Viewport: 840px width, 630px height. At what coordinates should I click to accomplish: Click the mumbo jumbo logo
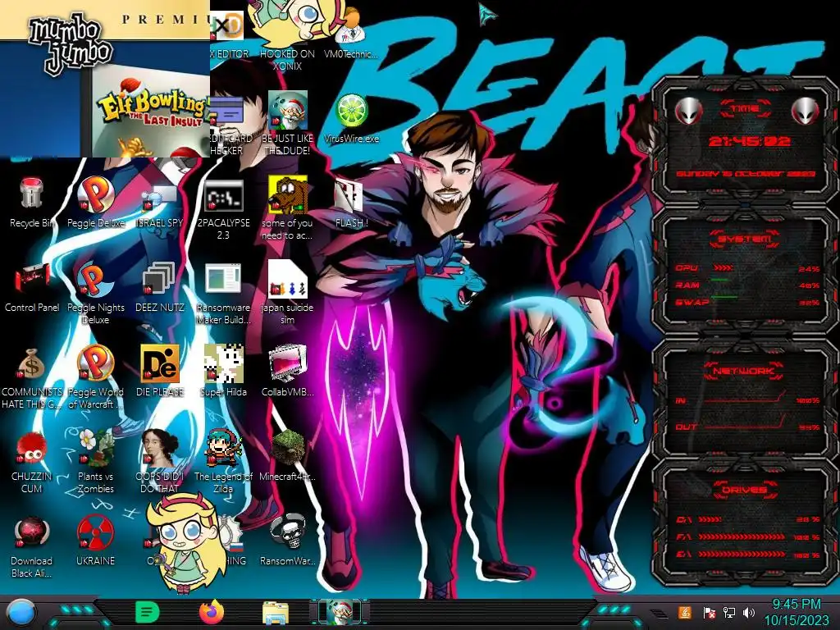click(71, 44)
